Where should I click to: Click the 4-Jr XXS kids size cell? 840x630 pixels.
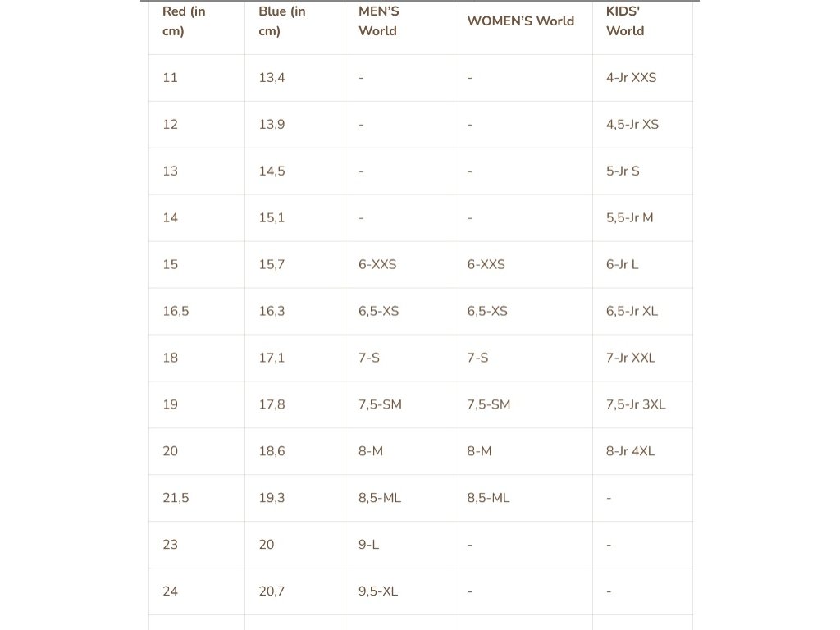pyautogui.click(x=631, y=78)
